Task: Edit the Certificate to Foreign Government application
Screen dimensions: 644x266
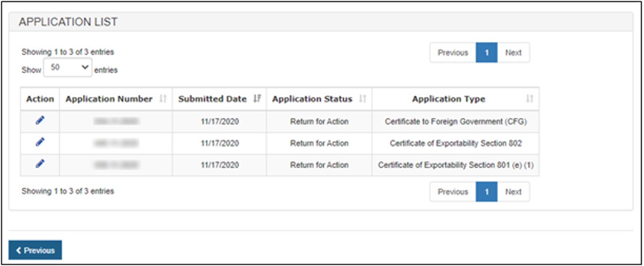Action: point(40,120)
